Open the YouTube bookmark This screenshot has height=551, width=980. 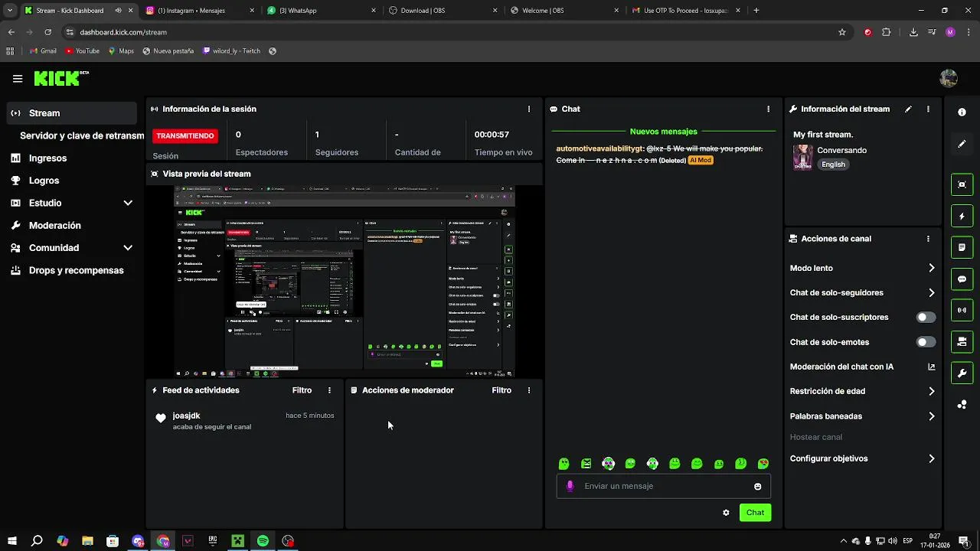82,51
